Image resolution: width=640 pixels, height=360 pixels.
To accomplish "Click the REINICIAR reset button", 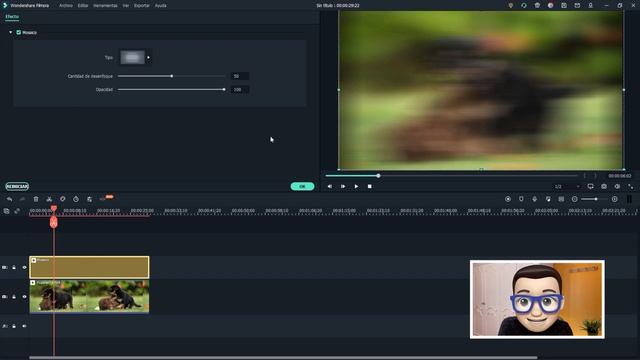I will [x=17, y=187].
